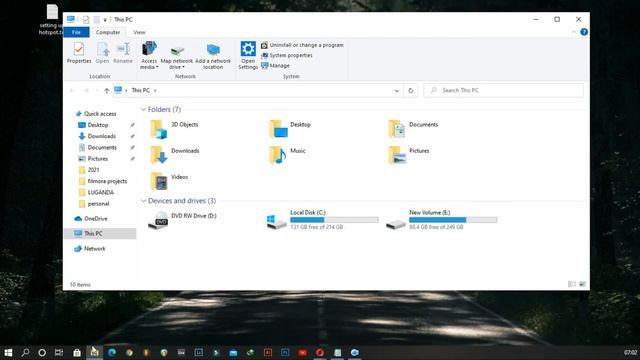Select the Downloads folder in the main pane
The height and width of the screenshot is (360, 640).
pyautogui.click(x=175, y=155)
